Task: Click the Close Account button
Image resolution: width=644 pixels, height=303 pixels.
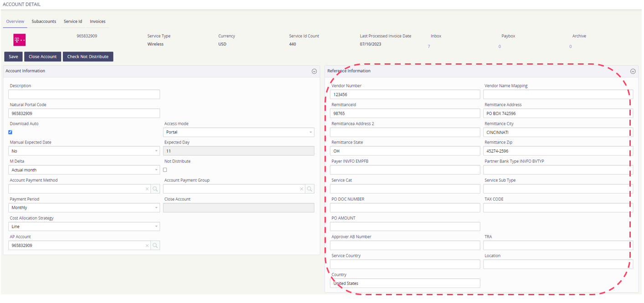Action: (42, 56)
